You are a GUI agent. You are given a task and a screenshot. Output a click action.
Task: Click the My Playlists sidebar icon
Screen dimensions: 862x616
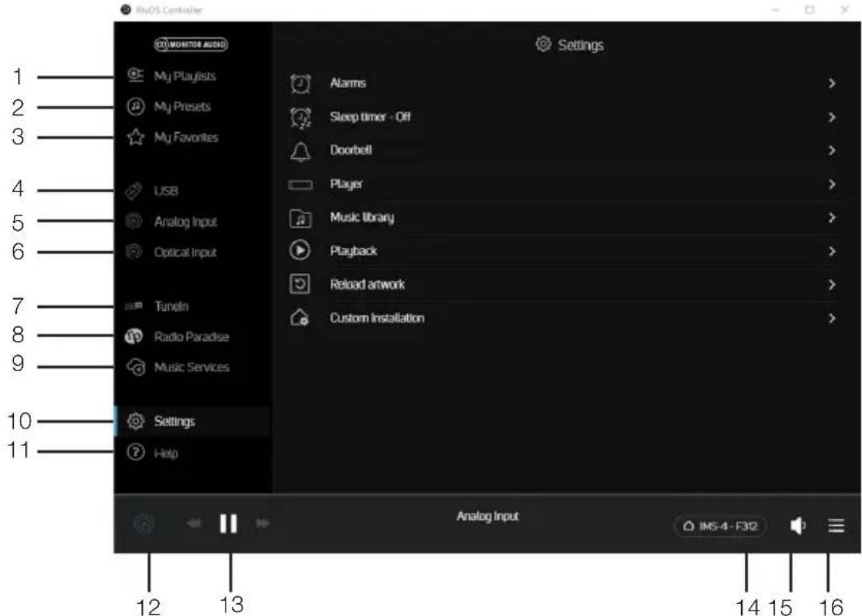click(135, 74)
